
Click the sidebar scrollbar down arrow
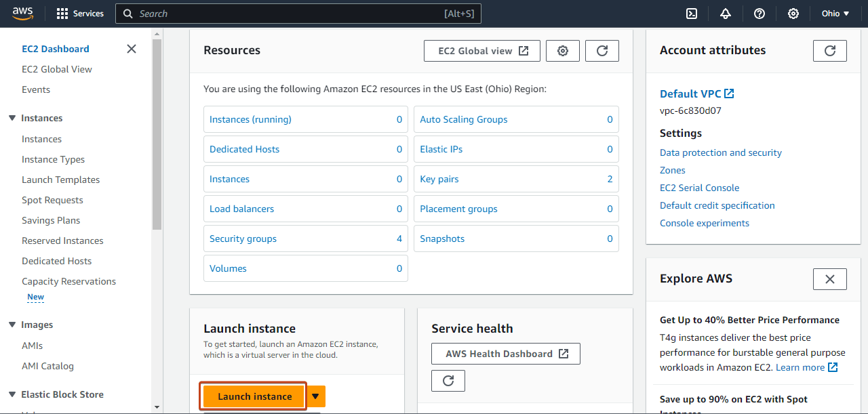(x=157, y=407)
